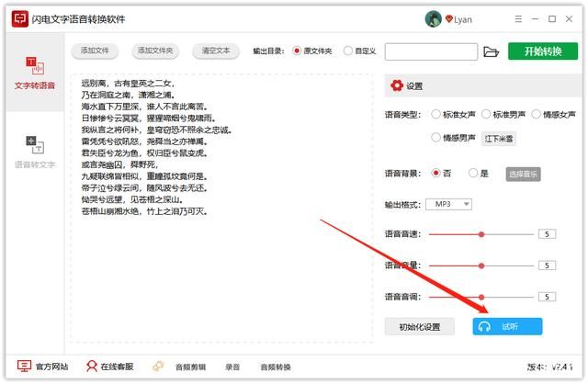
Task: Open the MP3 output format dropdown
Action: point(448,204)
